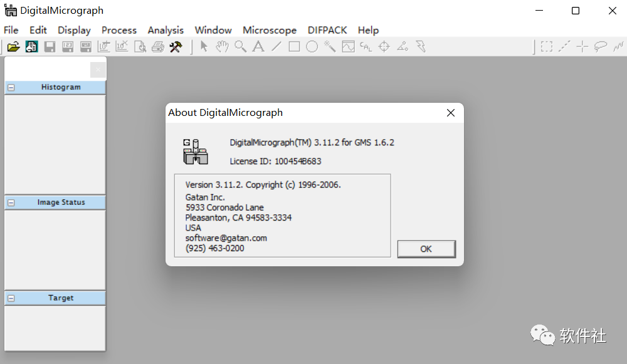
Task: Collapse the Histogram panel
Action: point(11,88)
